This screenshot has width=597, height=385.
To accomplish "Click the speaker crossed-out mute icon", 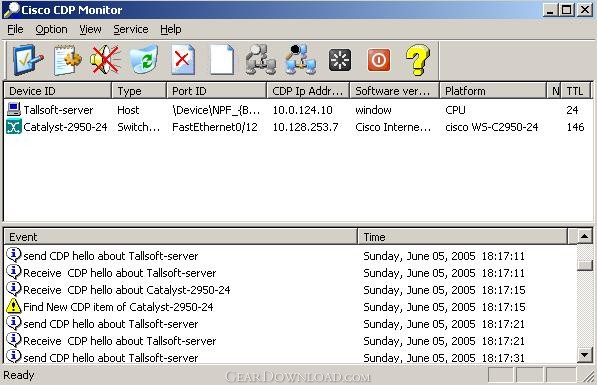I will [105, 60].
